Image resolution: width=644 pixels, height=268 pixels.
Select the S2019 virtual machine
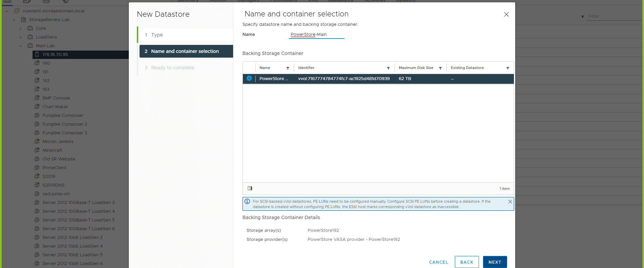[49, 177]
